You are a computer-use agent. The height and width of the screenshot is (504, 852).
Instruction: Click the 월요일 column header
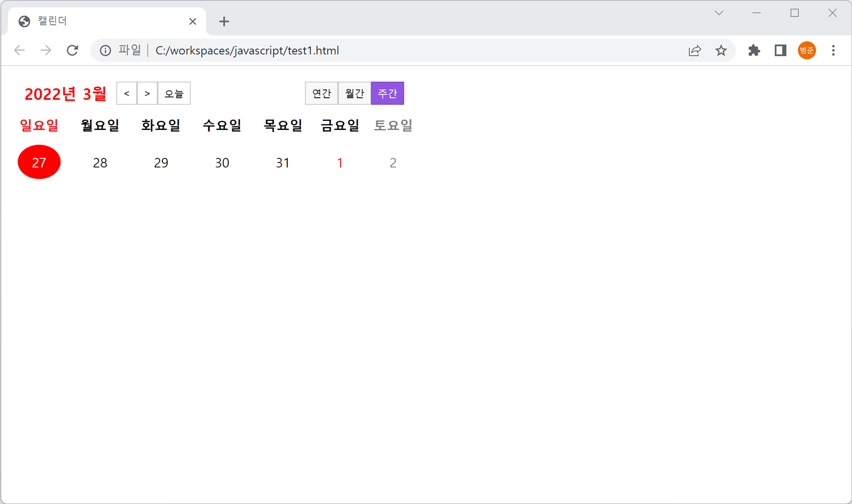coord(100,126)
